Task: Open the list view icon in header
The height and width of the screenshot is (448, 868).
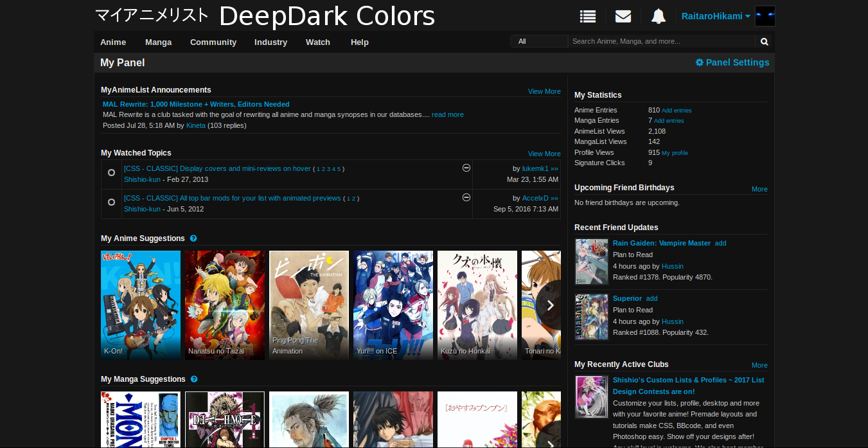Action: (x=587, y=16)
